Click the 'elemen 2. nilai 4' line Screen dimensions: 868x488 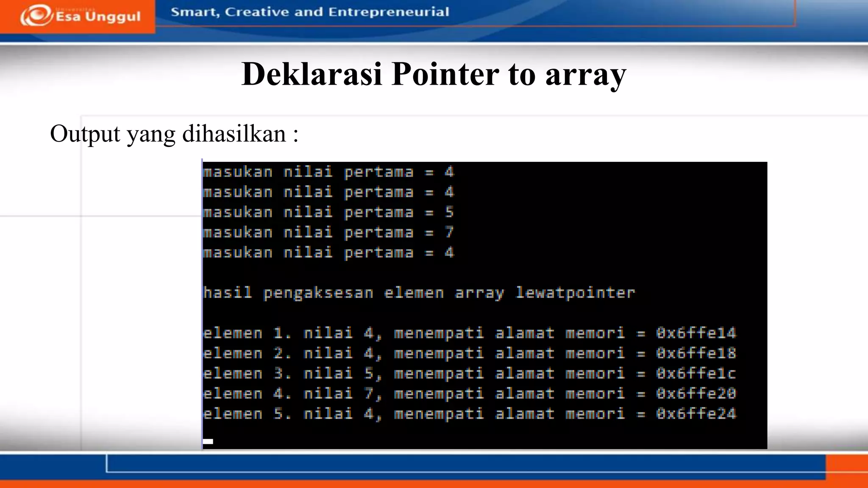click(470, 354)
